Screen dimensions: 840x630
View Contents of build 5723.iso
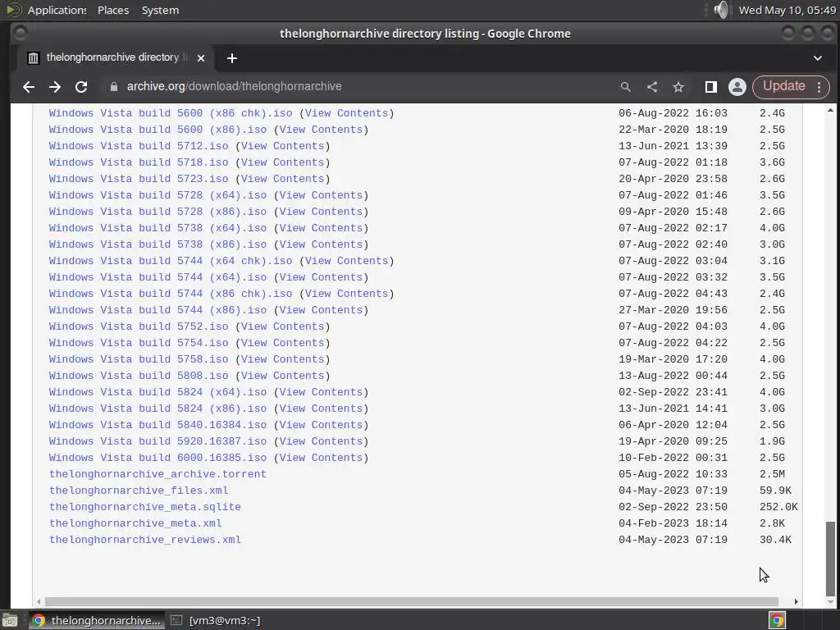click(x=282, y=179)
